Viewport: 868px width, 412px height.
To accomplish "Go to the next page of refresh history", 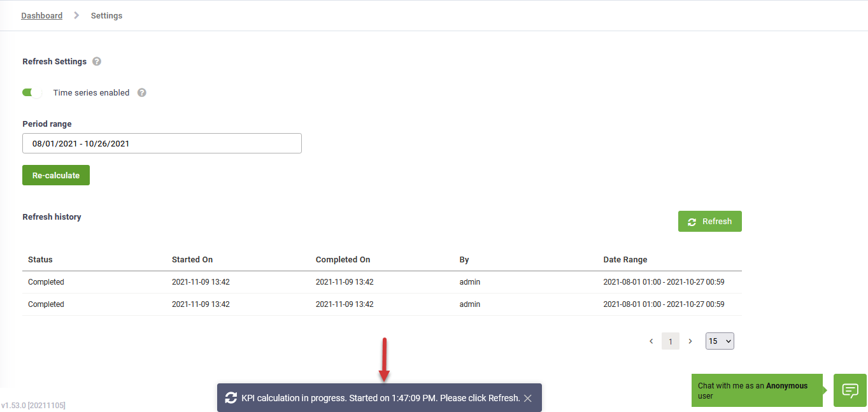I will tap(690, 341).
